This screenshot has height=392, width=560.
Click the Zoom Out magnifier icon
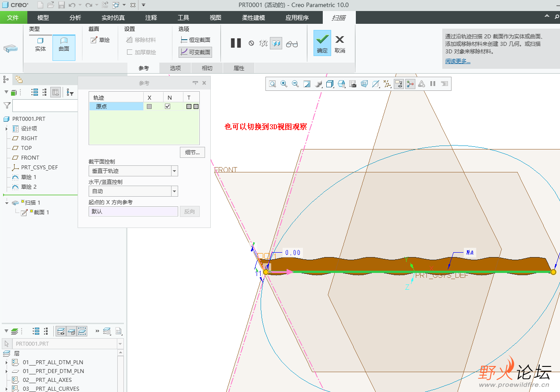pos(295,84)
